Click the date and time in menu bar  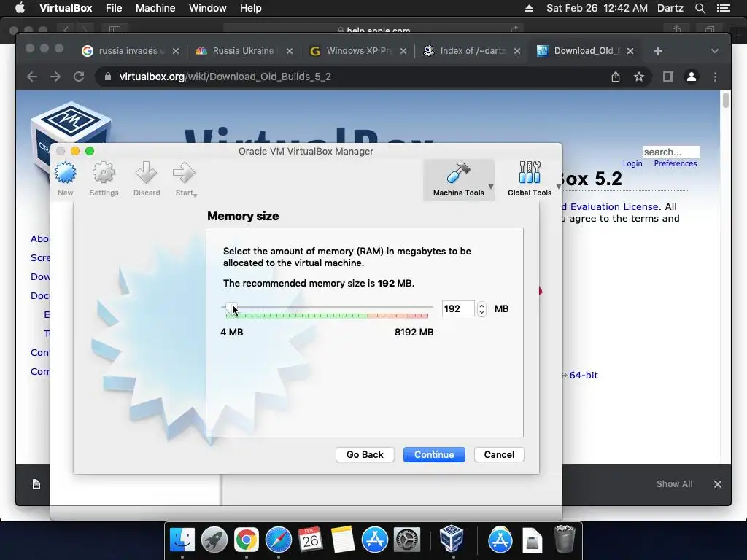coord(597,8)
